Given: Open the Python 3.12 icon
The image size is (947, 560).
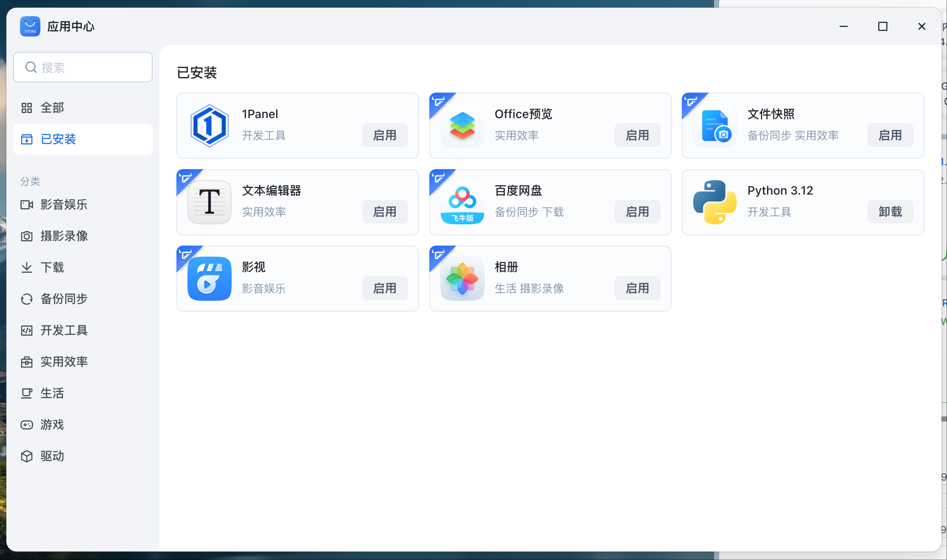Looking at the screenshot, I should [x=715, y=202].
